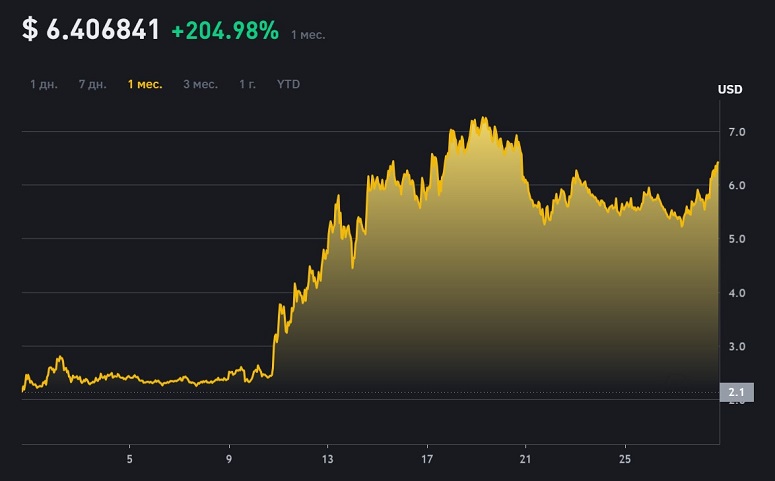The image size is (775, 481).
Task: Click the gray 1 мес. label beside the percentage
Action: pos(308,35)
